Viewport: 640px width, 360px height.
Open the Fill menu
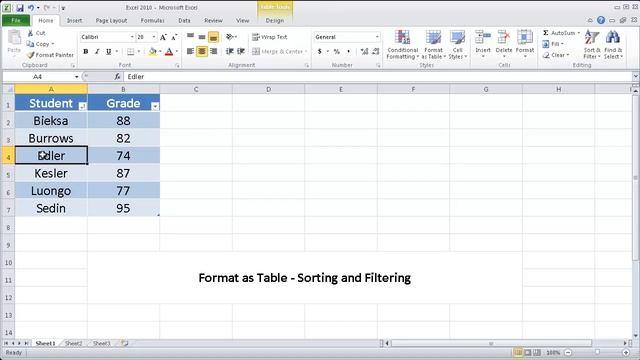pos(553,44)
